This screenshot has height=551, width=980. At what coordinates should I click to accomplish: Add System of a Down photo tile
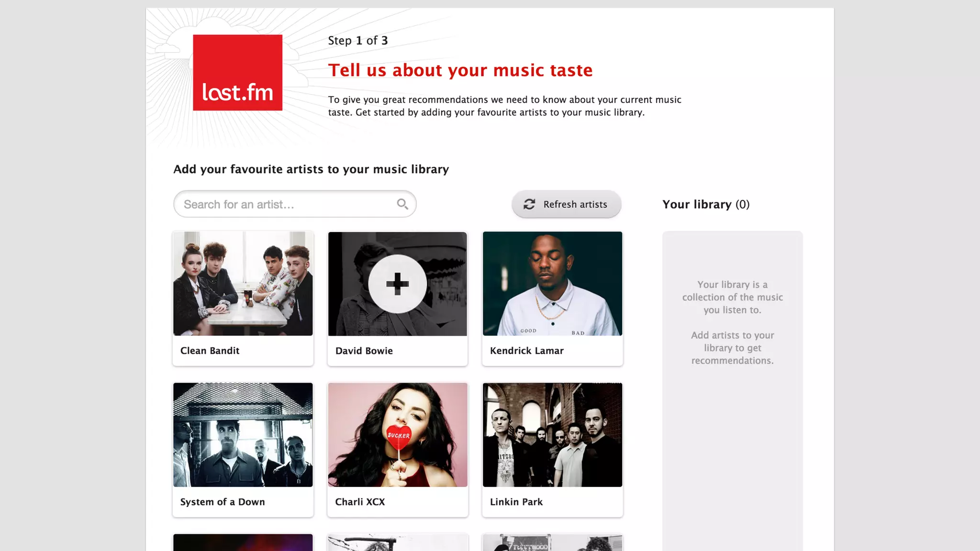click(243, 435)
